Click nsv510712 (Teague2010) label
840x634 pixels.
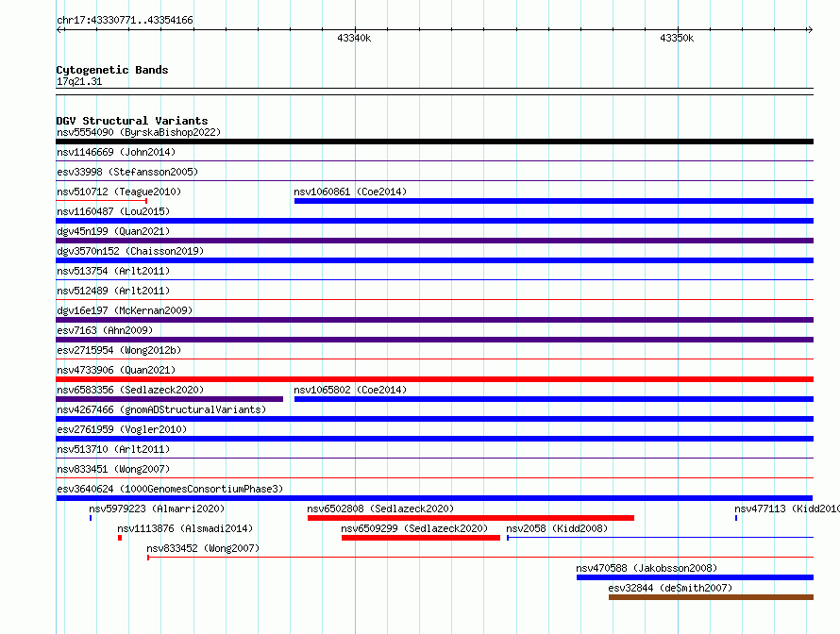click(x=119, y=192)
